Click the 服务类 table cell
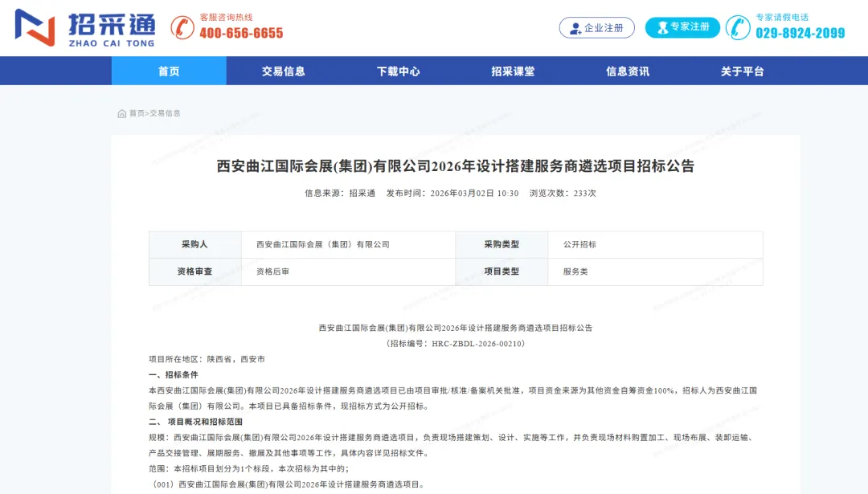This screenshot has height=494, width=868. (x=656, y=271)
